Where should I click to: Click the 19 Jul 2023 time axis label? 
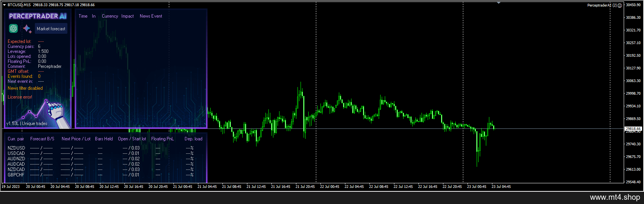[x=11, y=187]
